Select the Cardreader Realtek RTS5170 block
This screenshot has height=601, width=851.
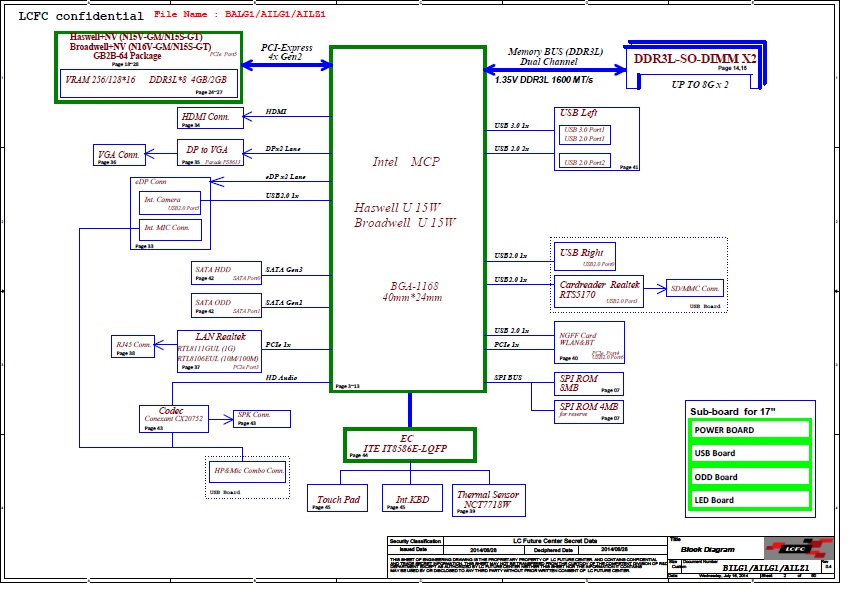coord(599,292)
